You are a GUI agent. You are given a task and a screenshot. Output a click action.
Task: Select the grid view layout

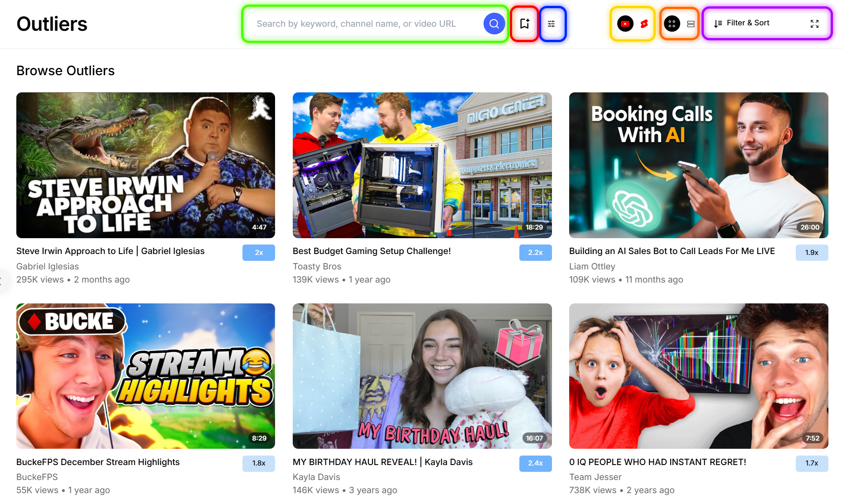pyautogui.click(x=672, y=24)
